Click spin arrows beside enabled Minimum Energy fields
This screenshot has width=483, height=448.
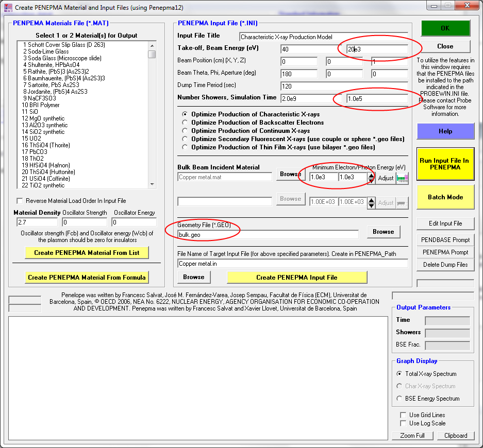click(x=371, y=178)
